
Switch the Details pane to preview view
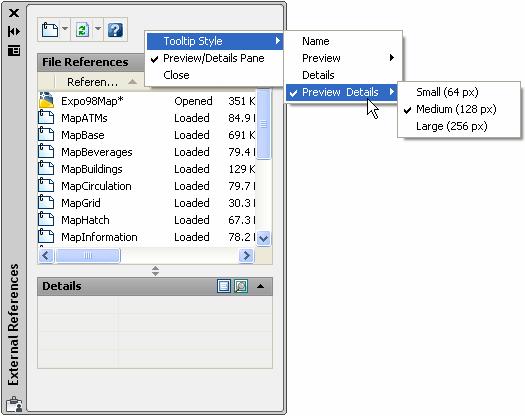click(241, 286)
